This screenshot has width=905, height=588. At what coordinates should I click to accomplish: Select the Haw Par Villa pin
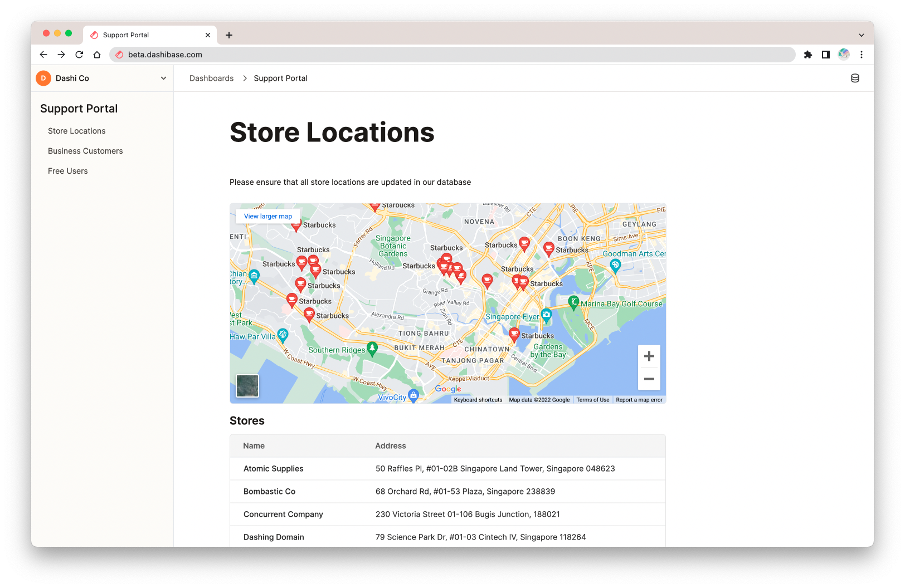283,335
